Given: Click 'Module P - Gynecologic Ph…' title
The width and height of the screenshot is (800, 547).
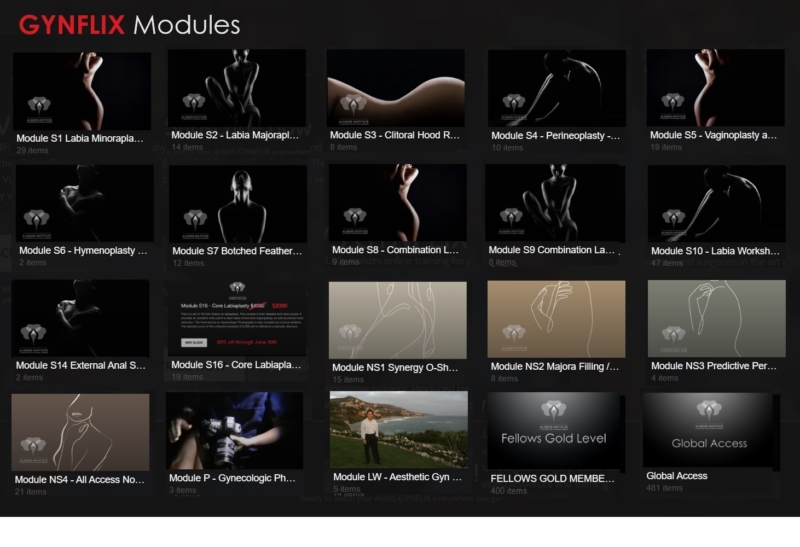Looking at the screenshot, I should pos(232,478).
